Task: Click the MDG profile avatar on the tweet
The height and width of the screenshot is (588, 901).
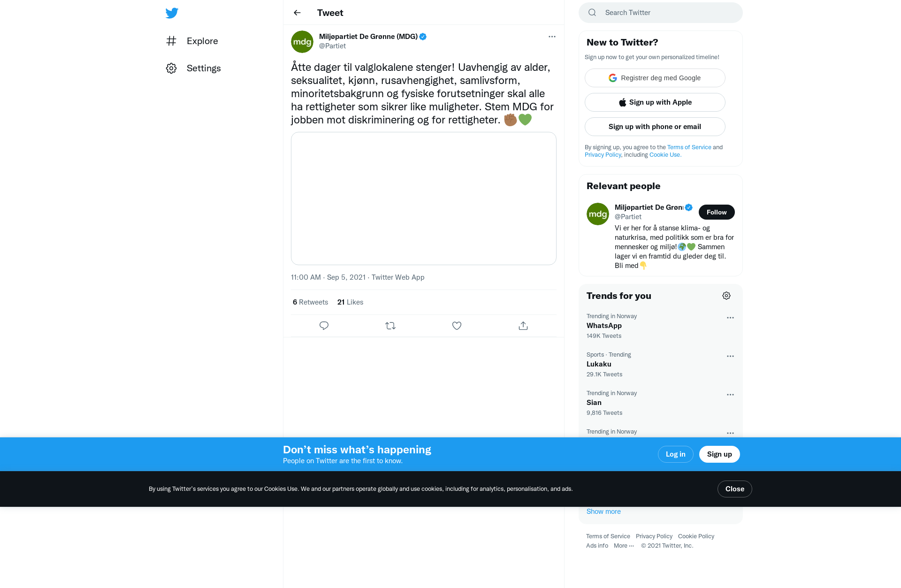Action: [x=302, y=42]
